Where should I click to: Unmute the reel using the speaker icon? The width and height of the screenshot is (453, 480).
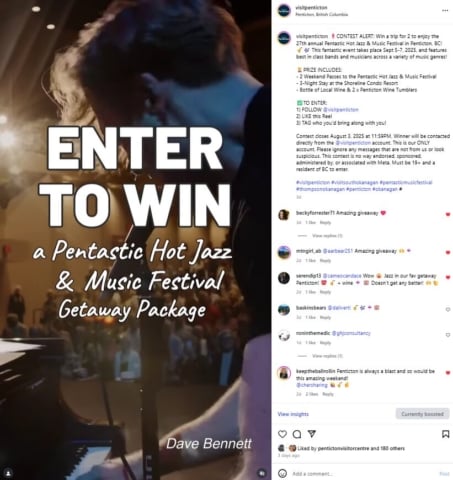click(x=262, y=473)
